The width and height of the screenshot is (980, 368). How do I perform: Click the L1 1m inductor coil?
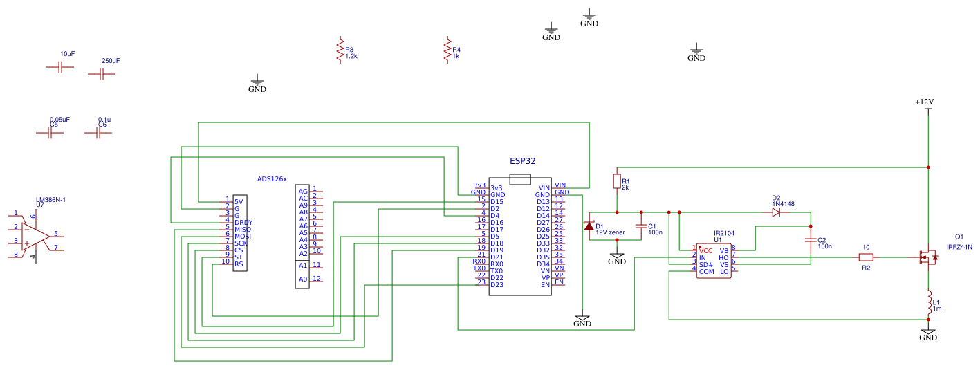(x=928, y=302)
